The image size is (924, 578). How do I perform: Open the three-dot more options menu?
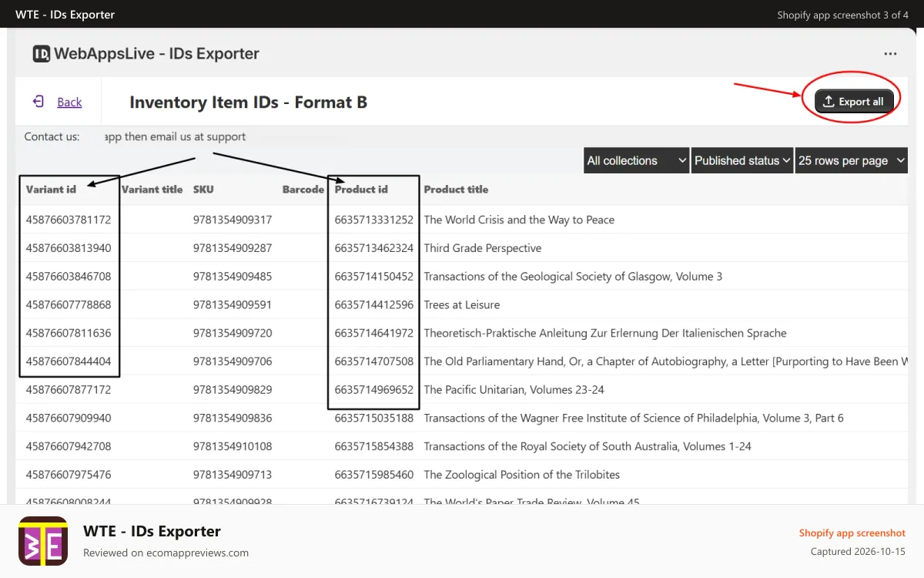coord(890,54)
